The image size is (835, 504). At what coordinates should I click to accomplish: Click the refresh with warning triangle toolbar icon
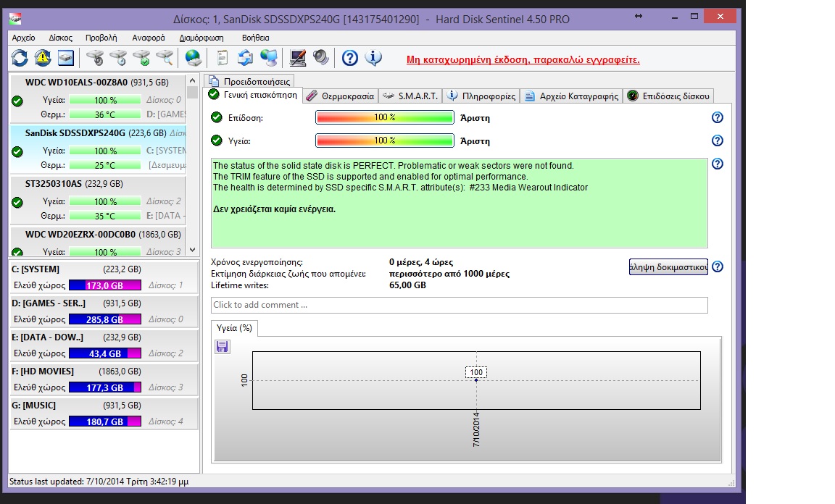(x=43, y=57)
